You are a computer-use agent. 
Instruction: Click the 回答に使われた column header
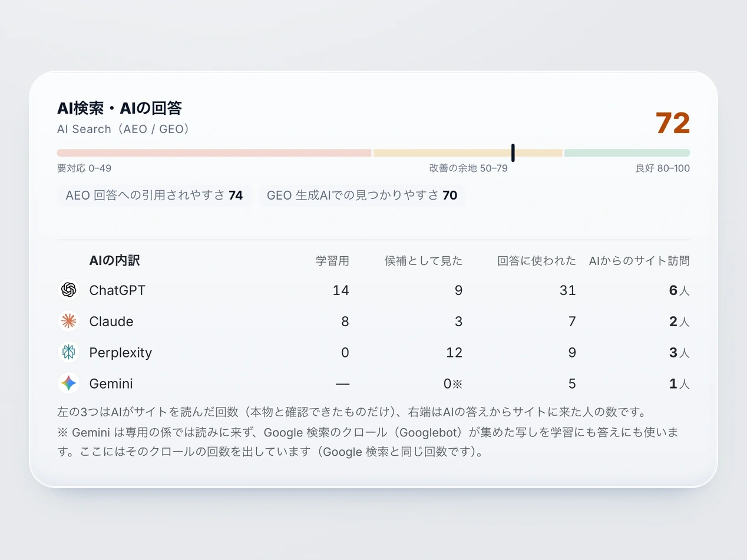pos(537,261)
